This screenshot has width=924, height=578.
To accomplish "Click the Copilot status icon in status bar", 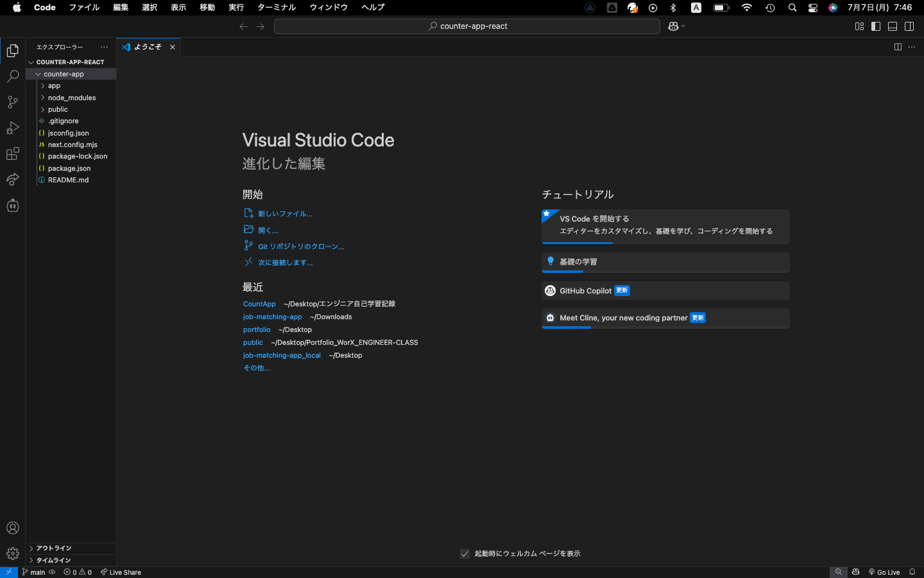I will pyautogui.click(x=855, y=572).
